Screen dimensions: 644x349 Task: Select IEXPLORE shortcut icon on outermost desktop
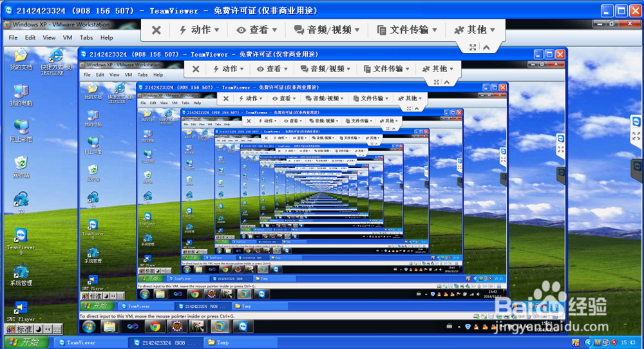[56, 62]
